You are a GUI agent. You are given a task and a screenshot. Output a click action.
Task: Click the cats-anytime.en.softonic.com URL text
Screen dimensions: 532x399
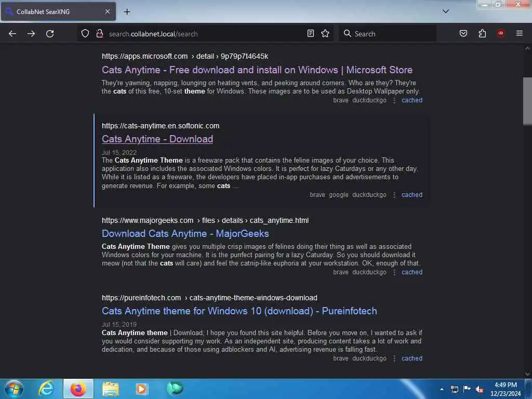[161, 126]
